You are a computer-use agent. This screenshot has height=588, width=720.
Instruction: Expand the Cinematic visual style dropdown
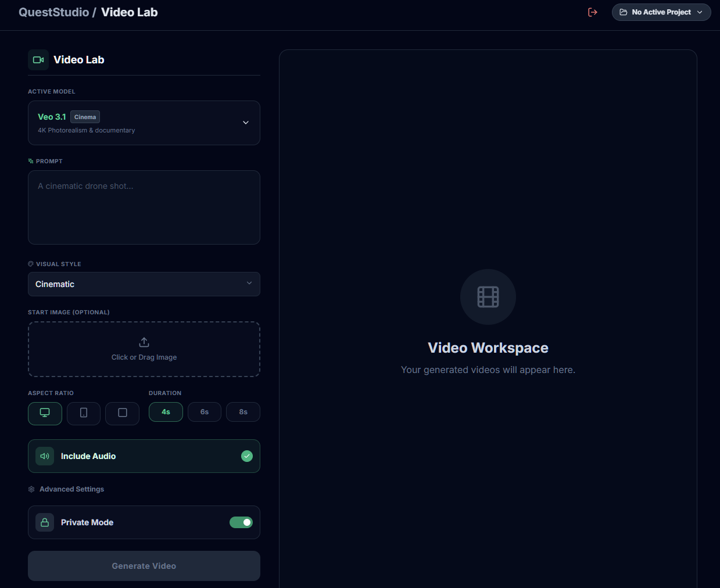(144, 284)
